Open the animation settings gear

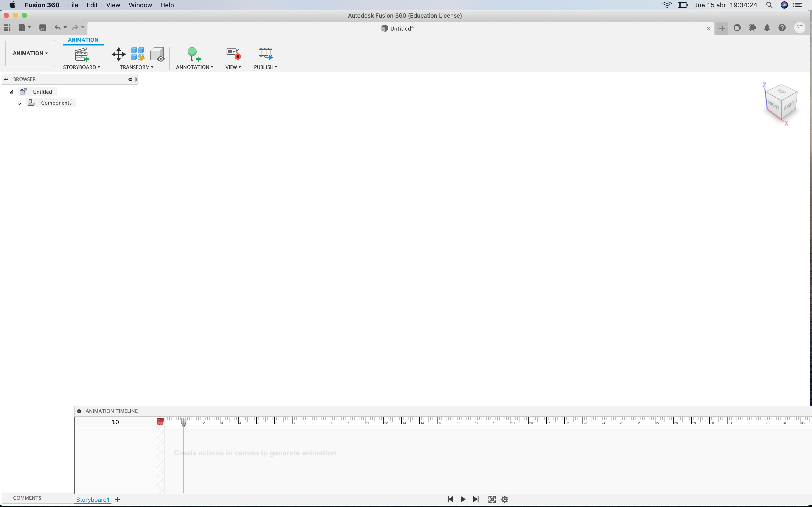click(504, 499)
